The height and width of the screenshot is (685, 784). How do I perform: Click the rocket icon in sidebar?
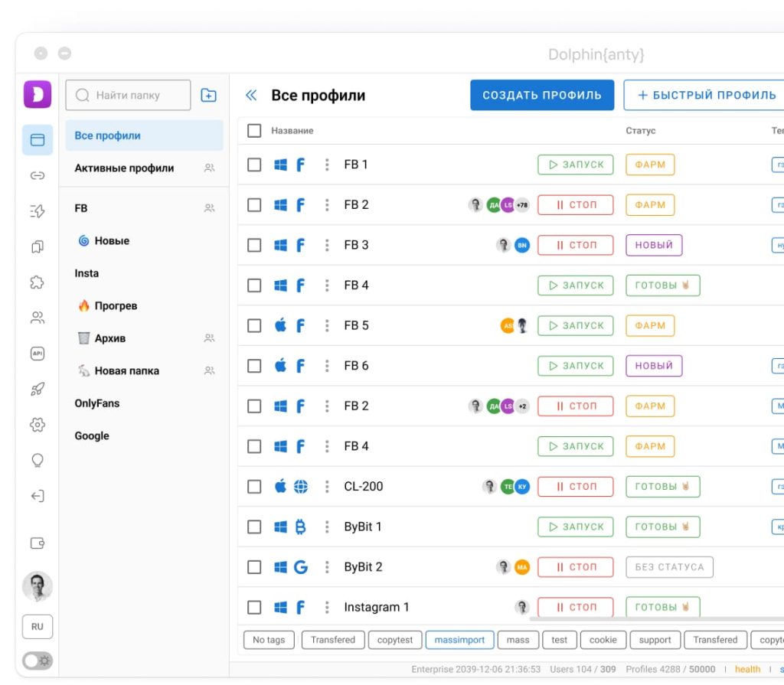[x=38, y=389]
